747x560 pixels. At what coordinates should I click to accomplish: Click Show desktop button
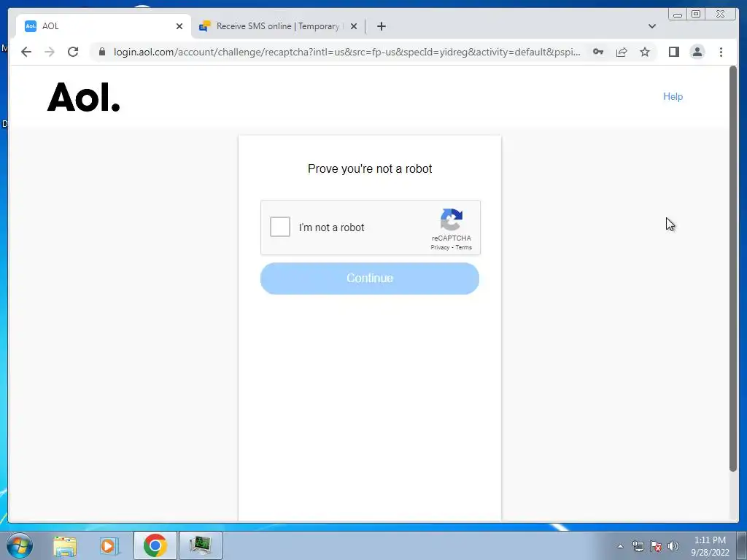pyautogui.click(x=742, y=545)
